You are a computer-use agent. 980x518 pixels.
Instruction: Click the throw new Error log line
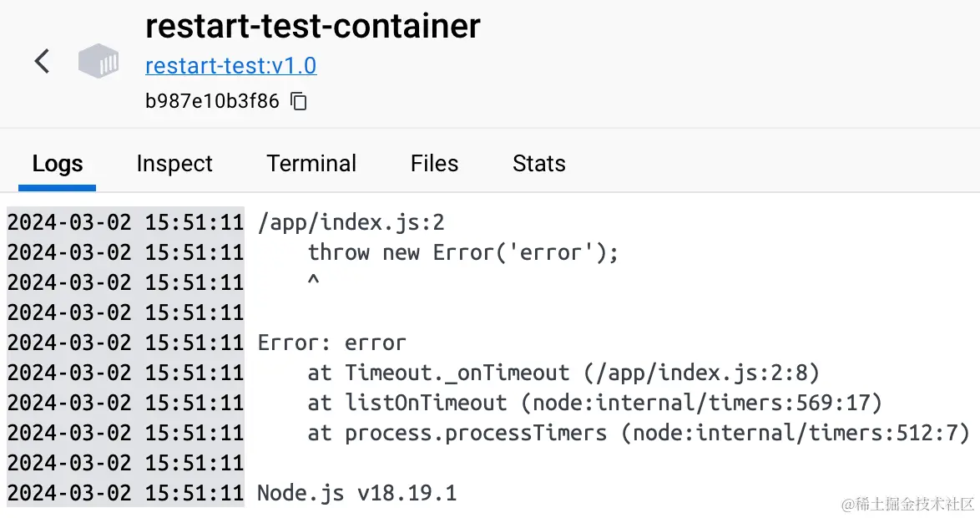pos(462,253)
